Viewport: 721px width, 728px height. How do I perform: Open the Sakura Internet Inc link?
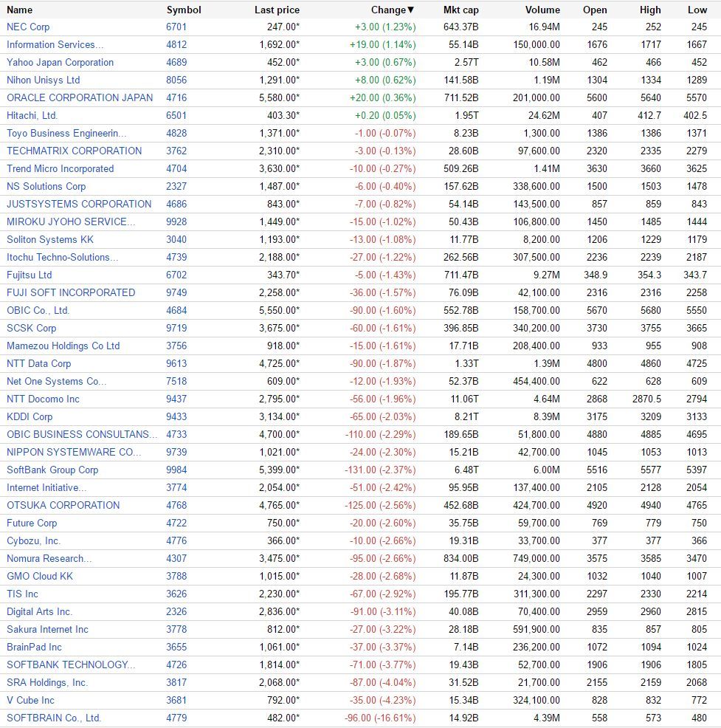[47, 629]
